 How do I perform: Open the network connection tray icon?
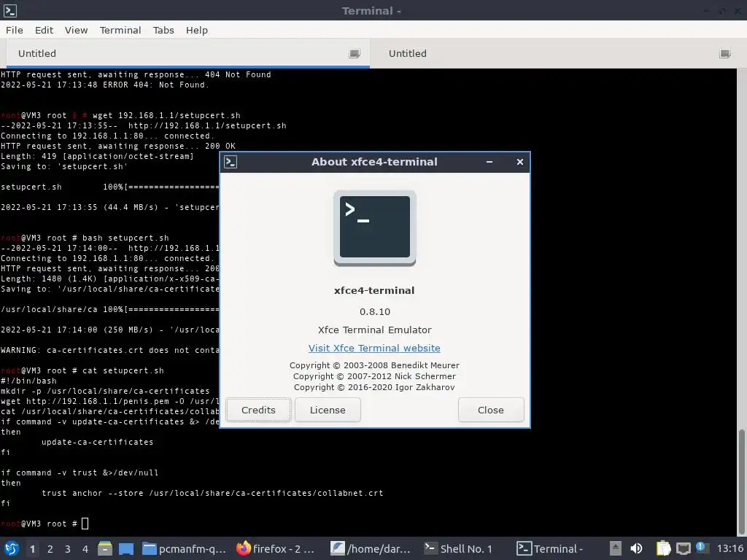683,549
